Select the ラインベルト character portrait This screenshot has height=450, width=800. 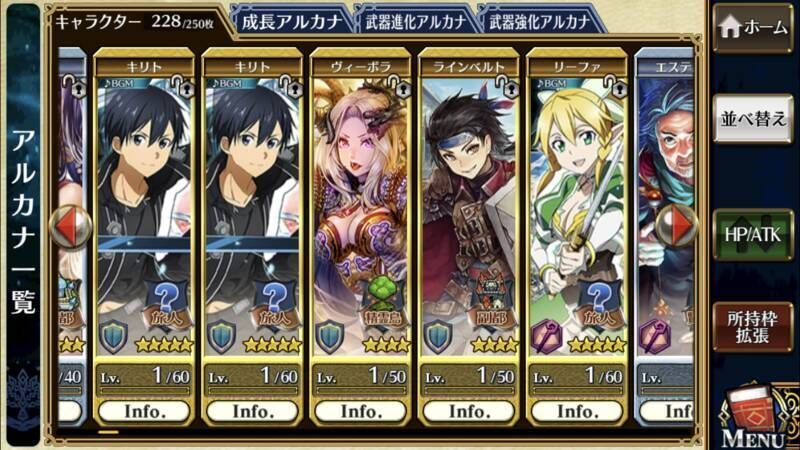[469, 214]
